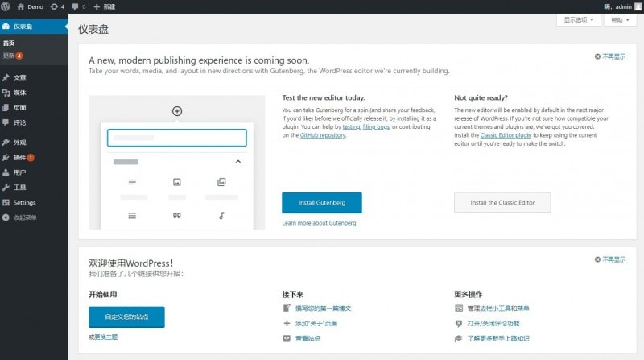
Task: Click the admin user avatar
Action: (x=637, y=6)
